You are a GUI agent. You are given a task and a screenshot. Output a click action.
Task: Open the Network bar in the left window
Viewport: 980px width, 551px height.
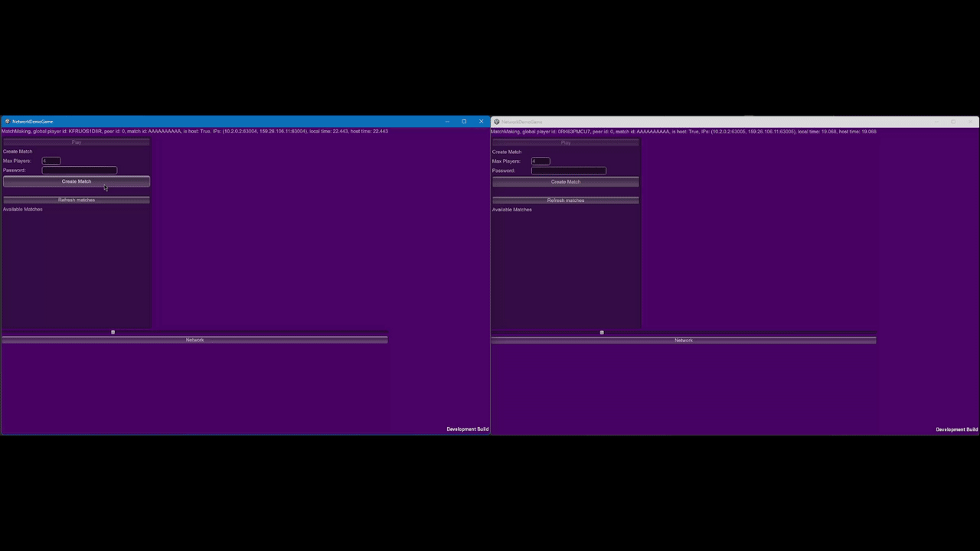click(x=194, y=340)
